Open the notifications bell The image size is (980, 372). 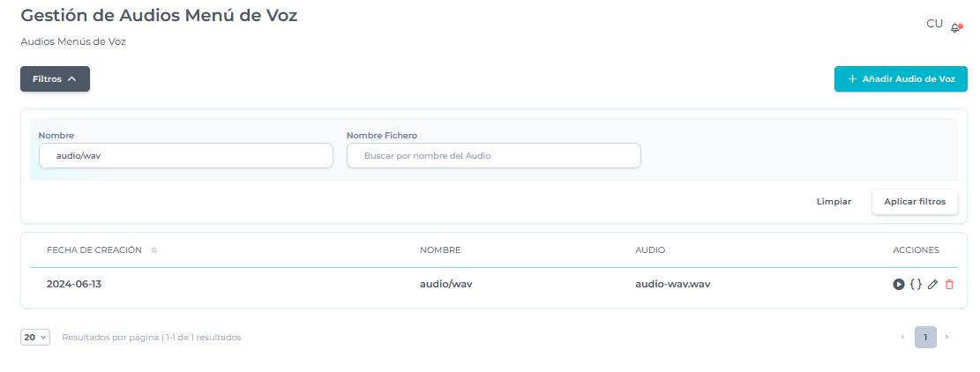pos(955,27)
